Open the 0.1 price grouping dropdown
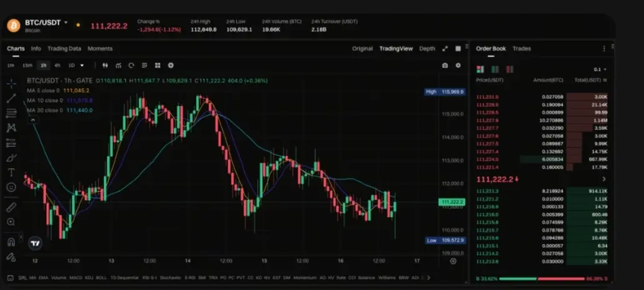The width and height of the screenshot is (644, 290). (x=600, y=69)
